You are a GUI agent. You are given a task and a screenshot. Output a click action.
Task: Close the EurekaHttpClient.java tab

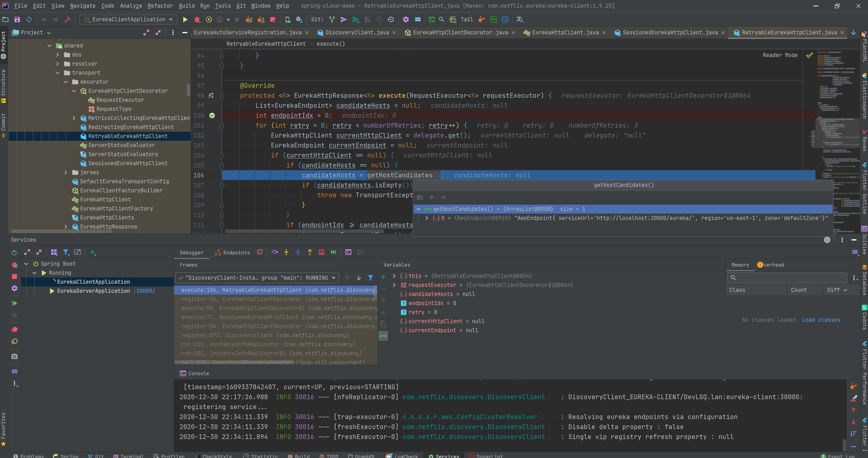(604, 33)
